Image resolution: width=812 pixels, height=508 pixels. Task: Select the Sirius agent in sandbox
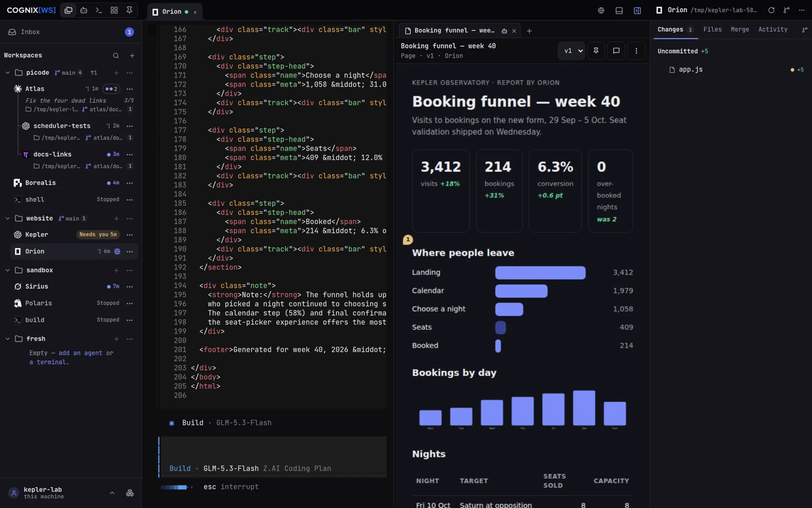[x=37, y=287]
